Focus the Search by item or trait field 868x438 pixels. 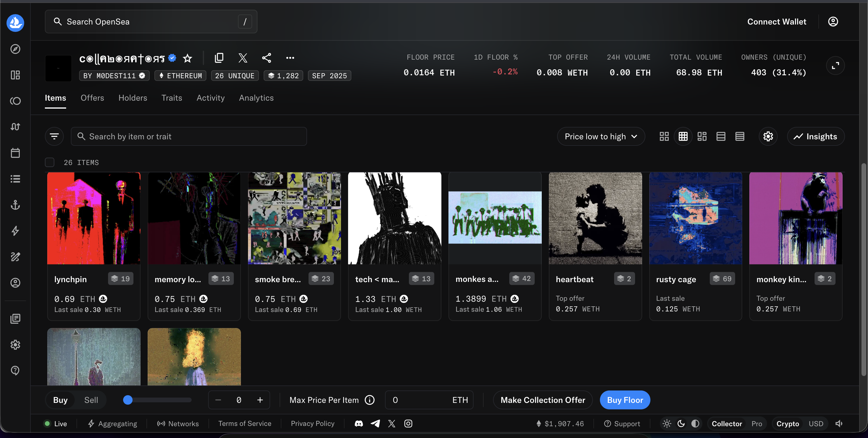tap(189, 136)
